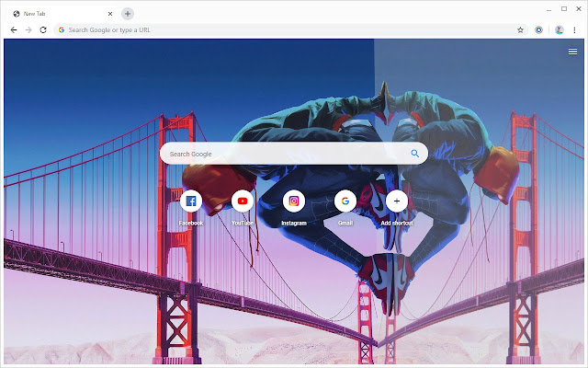The image size is (588, 368).
Task: Focus the Search Google or type a URL bar
Action: click(290, 30)
